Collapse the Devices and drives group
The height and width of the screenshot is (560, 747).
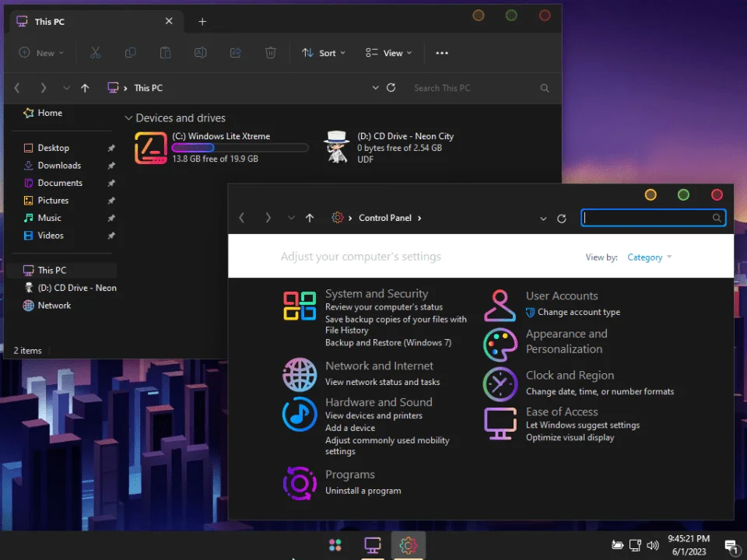(128, 117)
